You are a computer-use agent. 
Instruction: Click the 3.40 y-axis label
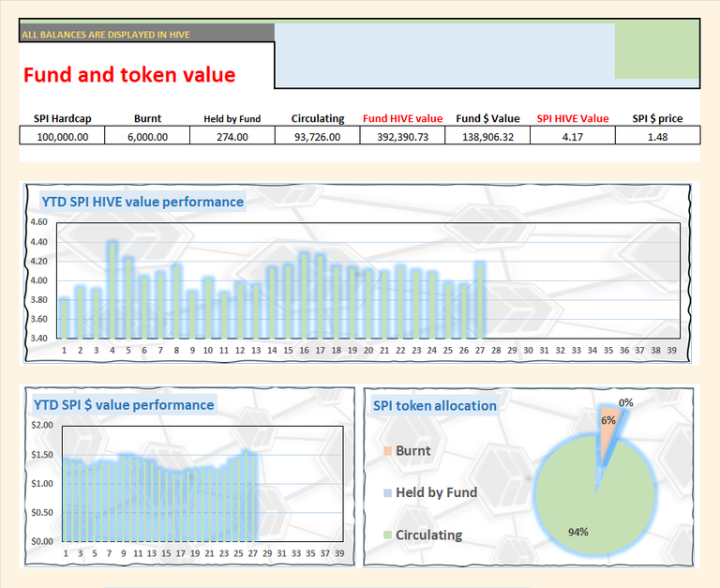pos(39,339)
